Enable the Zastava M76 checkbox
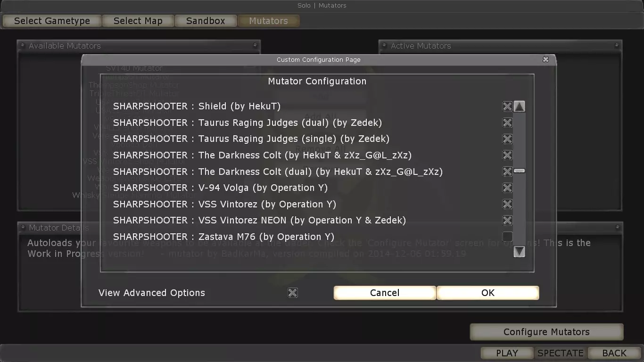Screen dimensions: 644x362 (507, 237)
